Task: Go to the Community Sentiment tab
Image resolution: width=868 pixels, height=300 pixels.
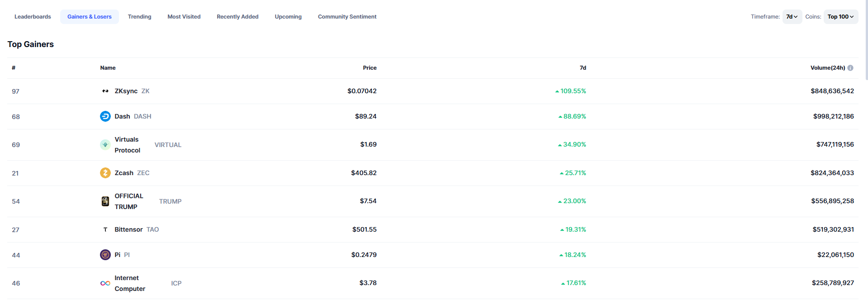Action: [347, 17]
